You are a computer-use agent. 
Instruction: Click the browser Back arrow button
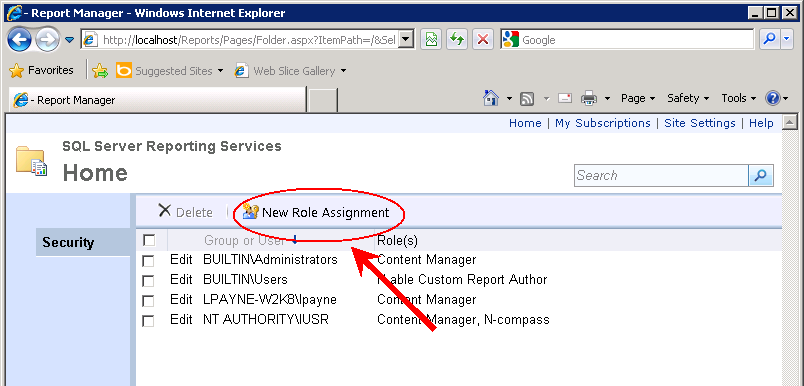[x=19, y=39]
